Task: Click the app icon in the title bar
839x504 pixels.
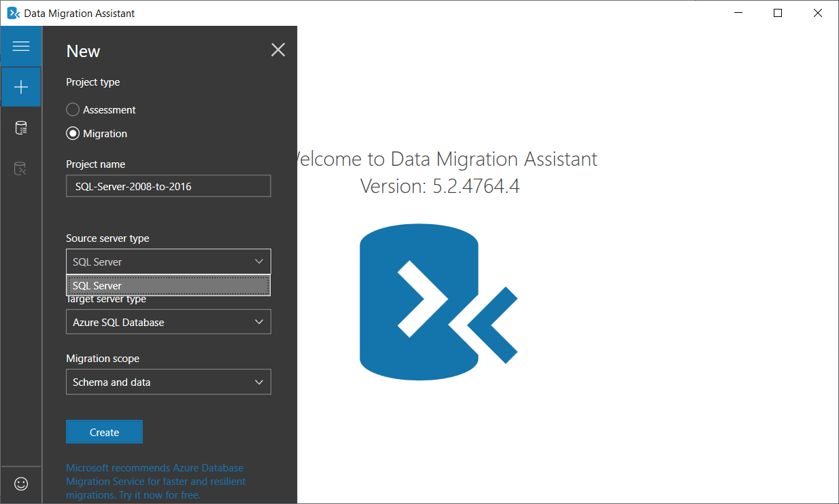Action: 13,12
